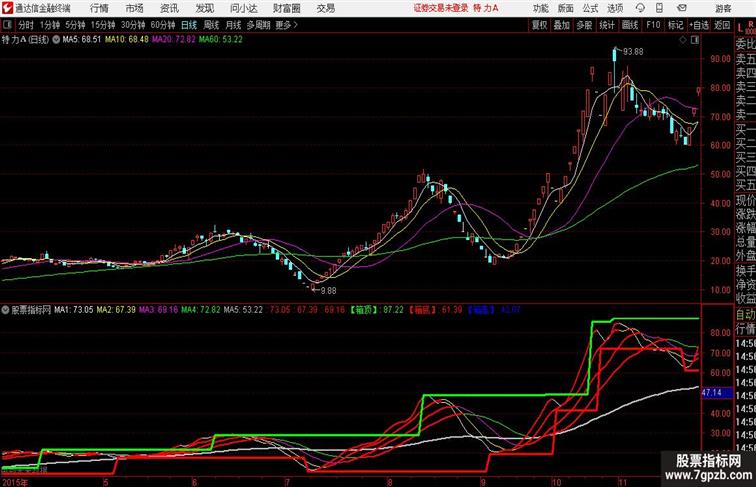756x487 pixels.
Task: Click the 统计 statistics button
Action: pyautogui.click(x=607, y=25)
